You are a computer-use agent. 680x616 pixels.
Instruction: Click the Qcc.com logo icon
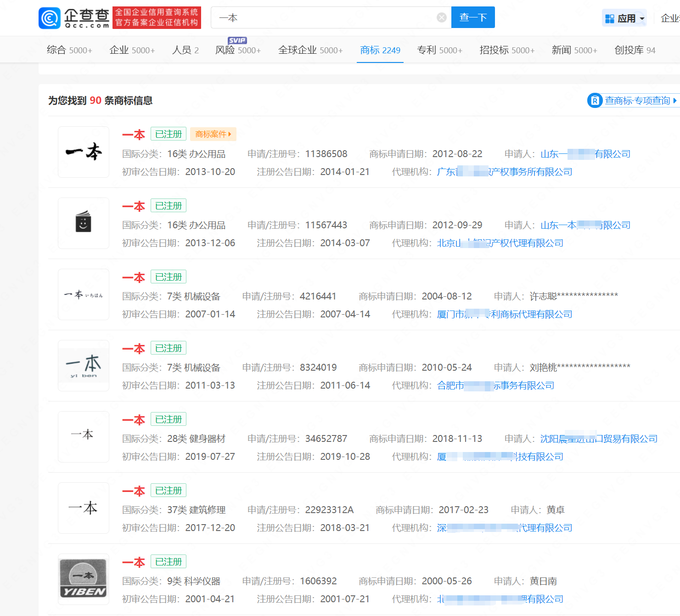50,18
